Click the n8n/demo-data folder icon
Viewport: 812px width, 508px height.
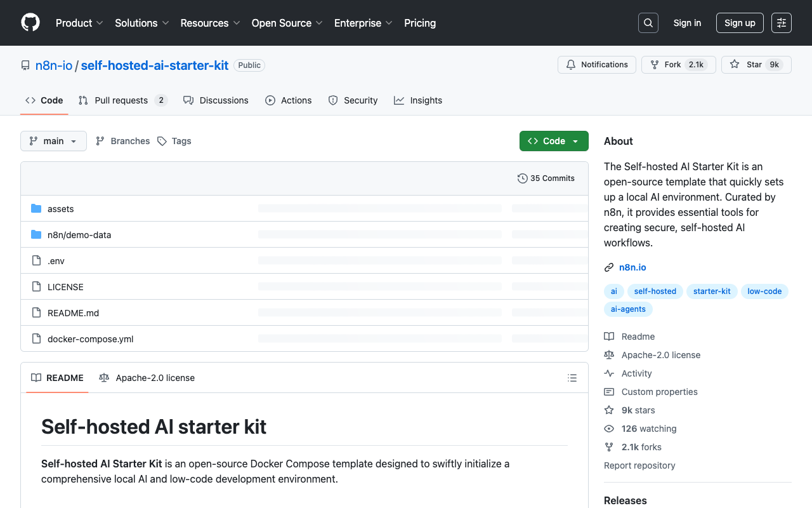tap(36, 235)
